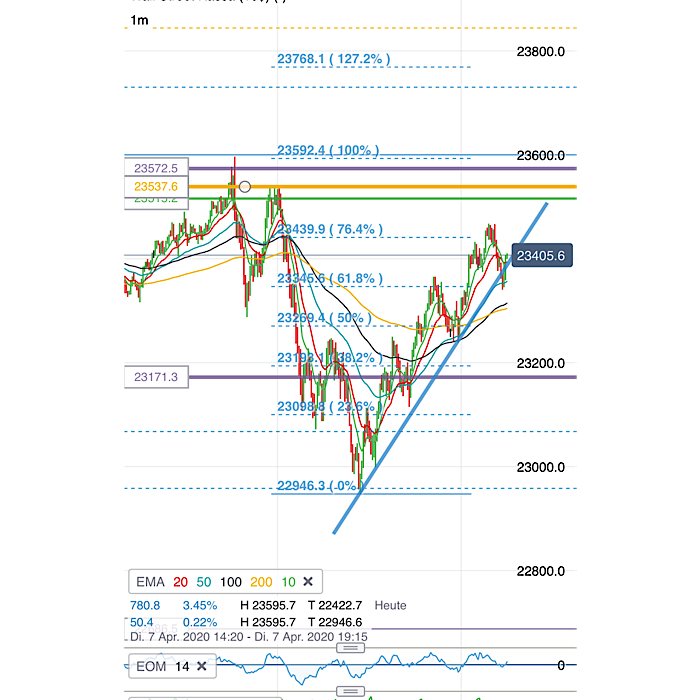
Task: Select the circular handle on orange line
Action: (x=245, y=187)
